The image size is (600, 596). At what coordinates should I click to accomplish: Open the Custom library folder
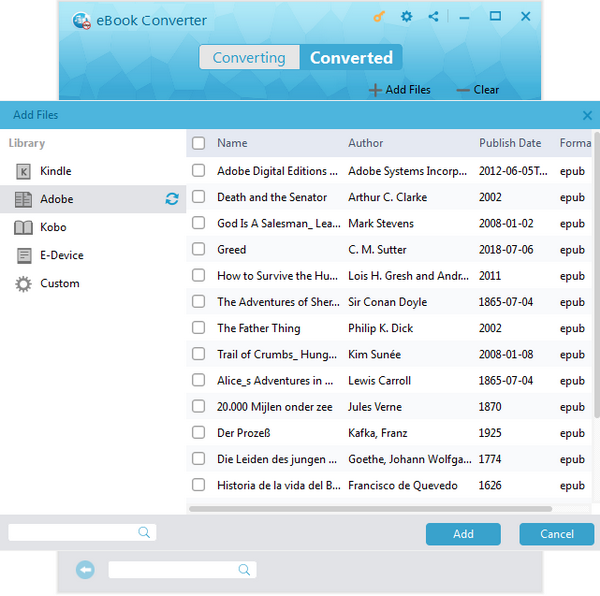tap(59, 283)
